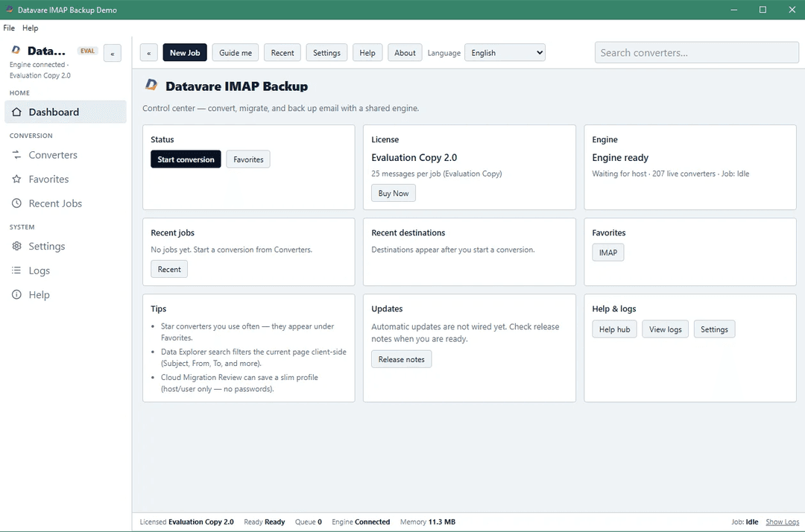Click inside the Search converters field
This screenshot has height=532, width=805.
[x=697, y=52]
